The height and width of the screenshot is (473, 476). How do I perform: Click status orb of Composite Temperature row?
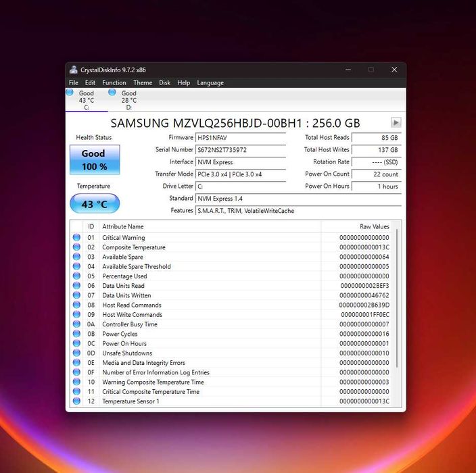coord(76,247)
